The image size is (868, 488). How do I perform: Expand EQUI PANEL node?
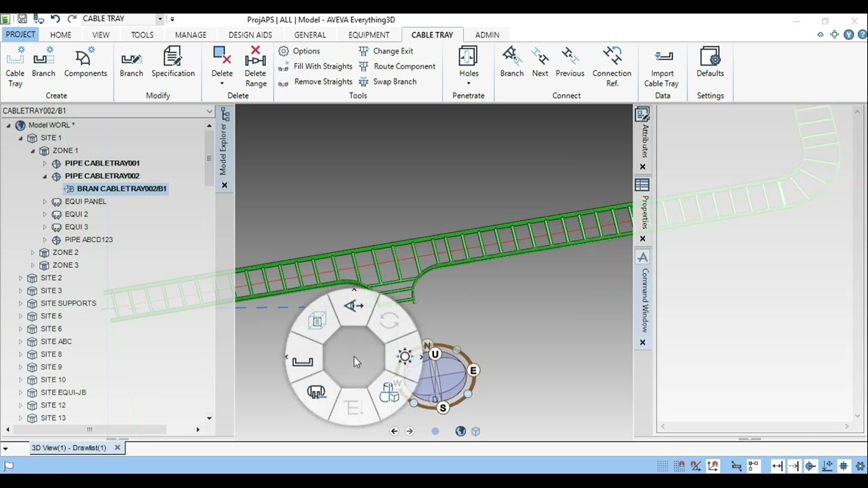click(x=45, y=201)
